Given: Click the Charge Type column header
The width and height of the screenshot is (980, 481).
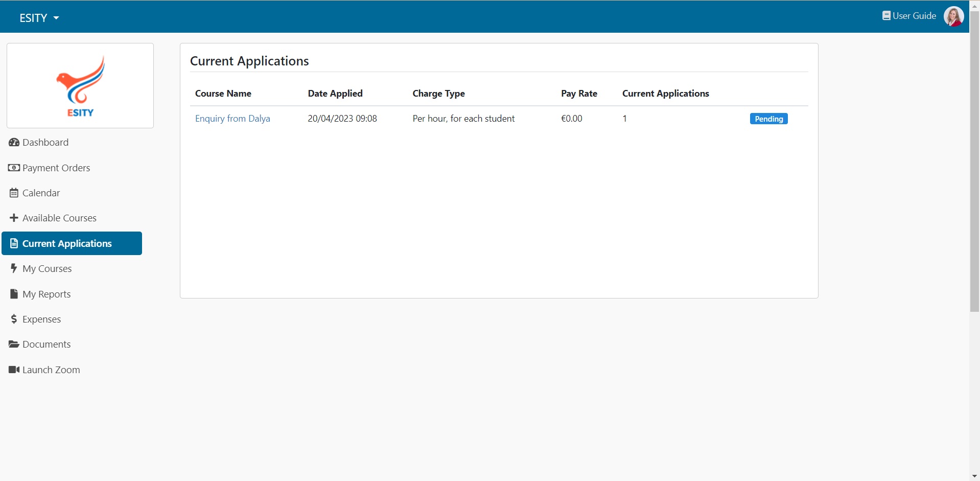Looking at the screenshot, I should pos(438,94).
